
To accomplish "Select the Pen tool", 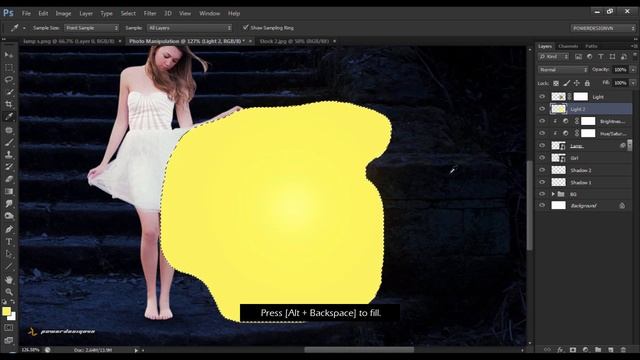I will click(x=9, y=229).
